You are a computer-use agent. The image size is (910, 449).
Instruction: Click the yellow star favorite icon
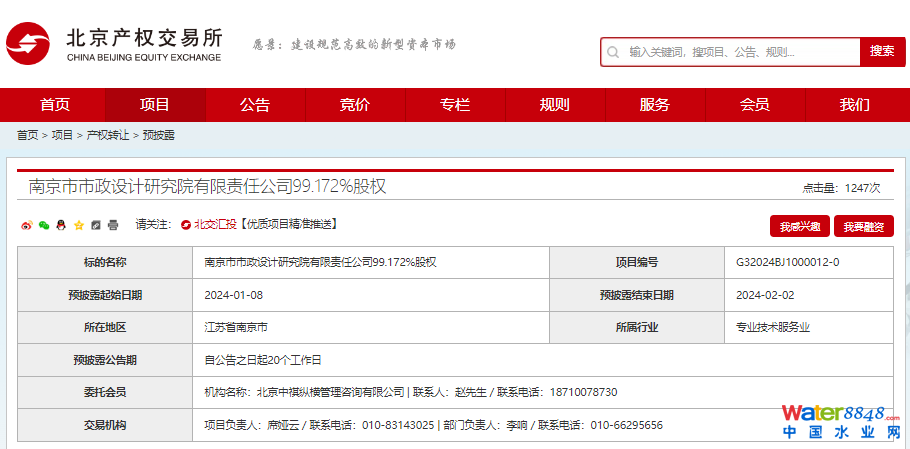click(78, 225)
